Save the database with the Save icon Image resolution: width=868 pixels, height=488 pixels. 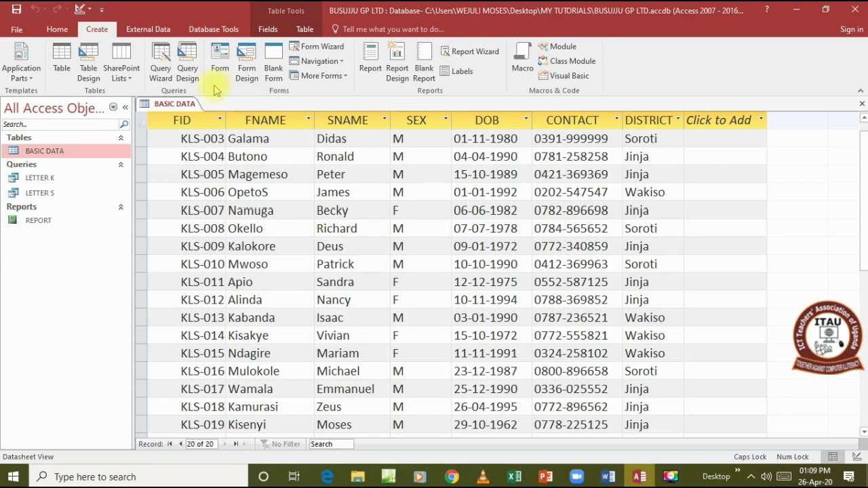click(x=16, y=9)
